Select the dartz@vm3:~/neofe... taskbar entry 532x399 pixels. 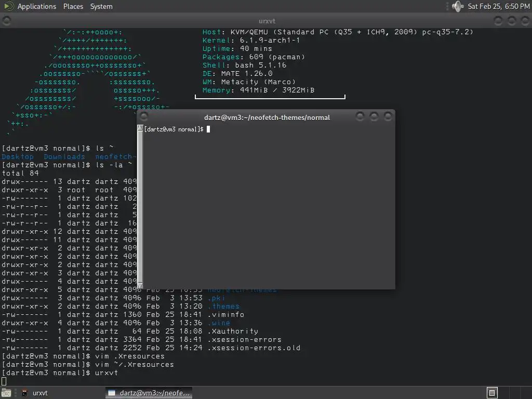pyautogui.click(x=149, y=393)
